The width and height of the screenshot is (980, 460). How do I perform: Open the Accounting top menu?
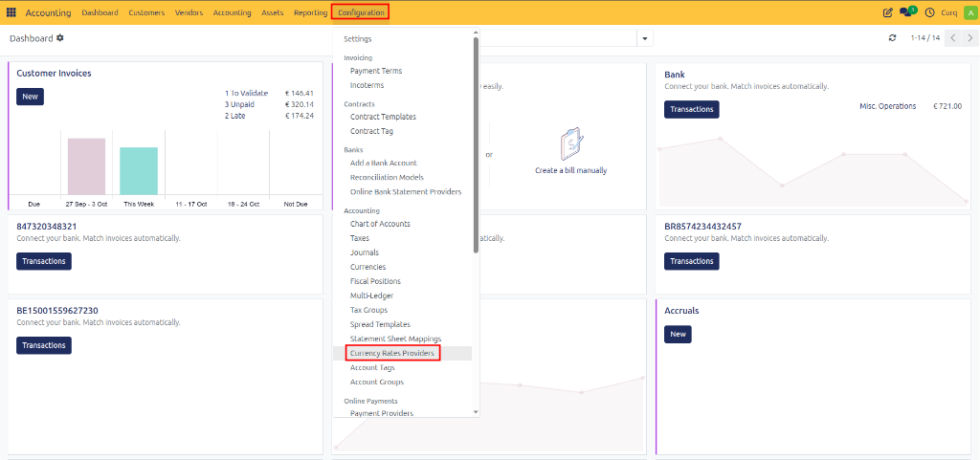(x=232, y=12)
